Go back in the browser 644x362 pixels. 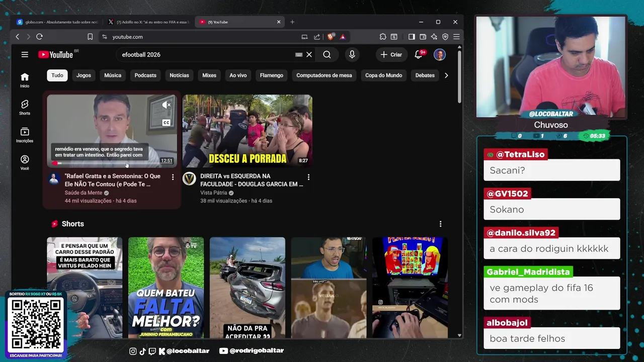(x=17, y=37)
